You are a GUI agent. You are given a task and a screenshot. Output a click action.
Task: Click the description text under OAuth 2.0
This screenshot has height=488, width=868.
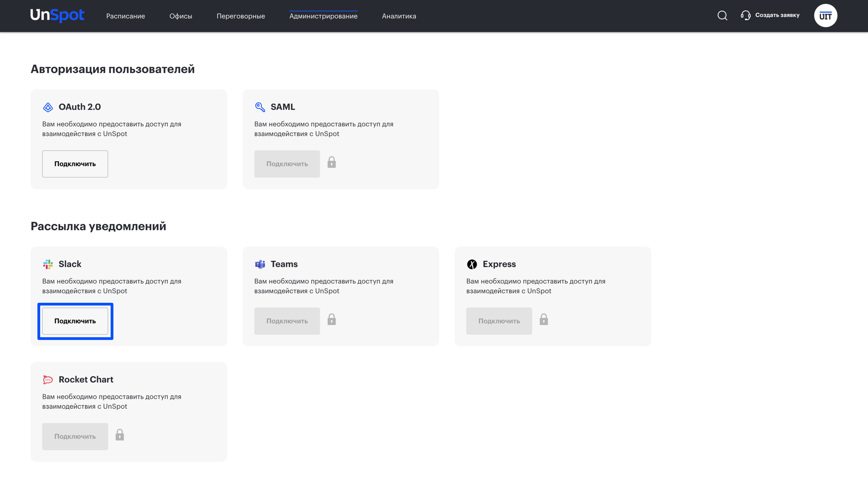pyautogui.click(x=112, y=129)
